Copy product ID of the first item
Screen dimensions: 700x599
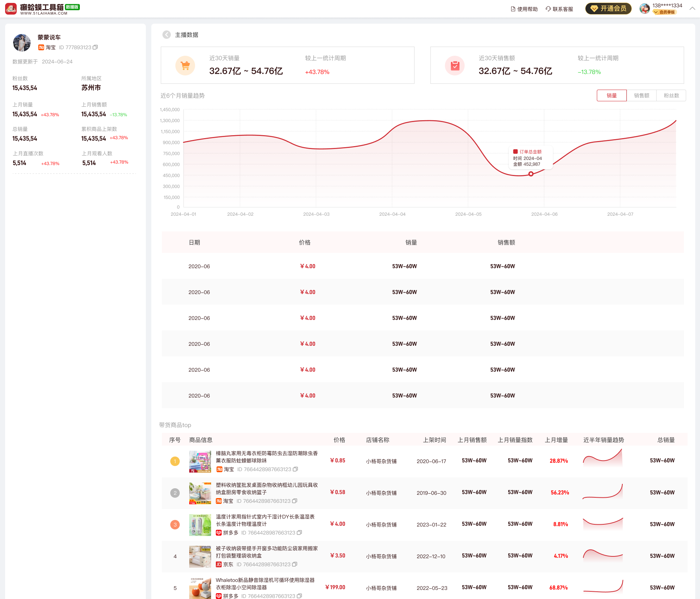click(296, 469)
